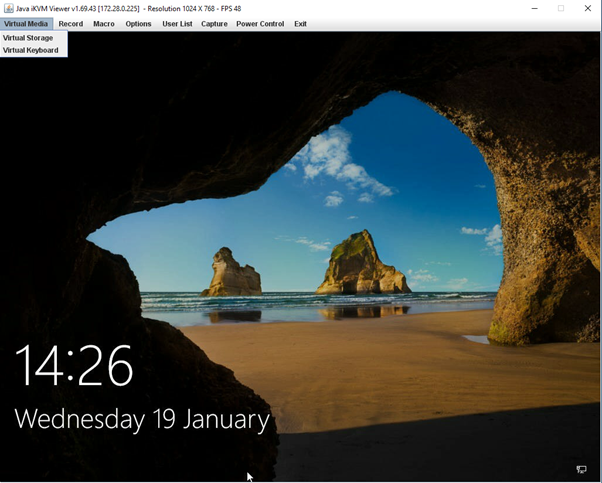Click the title bar resolution text

(x=192, y=8)
